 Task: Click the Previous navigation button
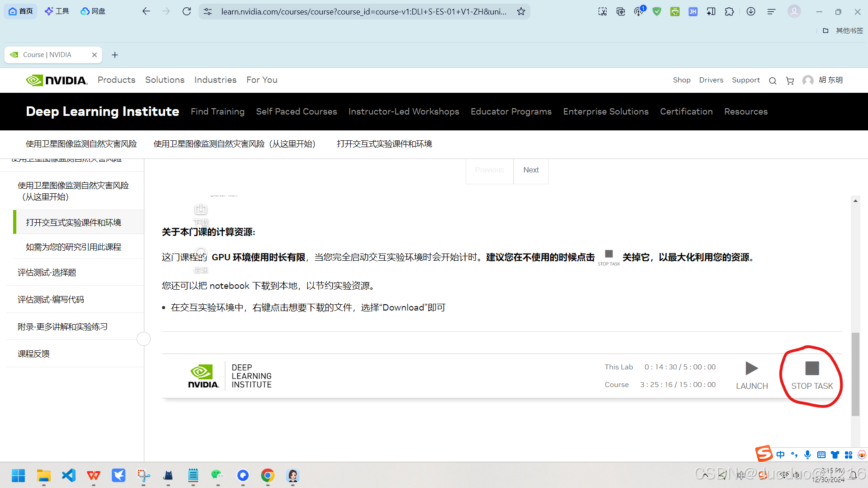(x=490, y=170)
